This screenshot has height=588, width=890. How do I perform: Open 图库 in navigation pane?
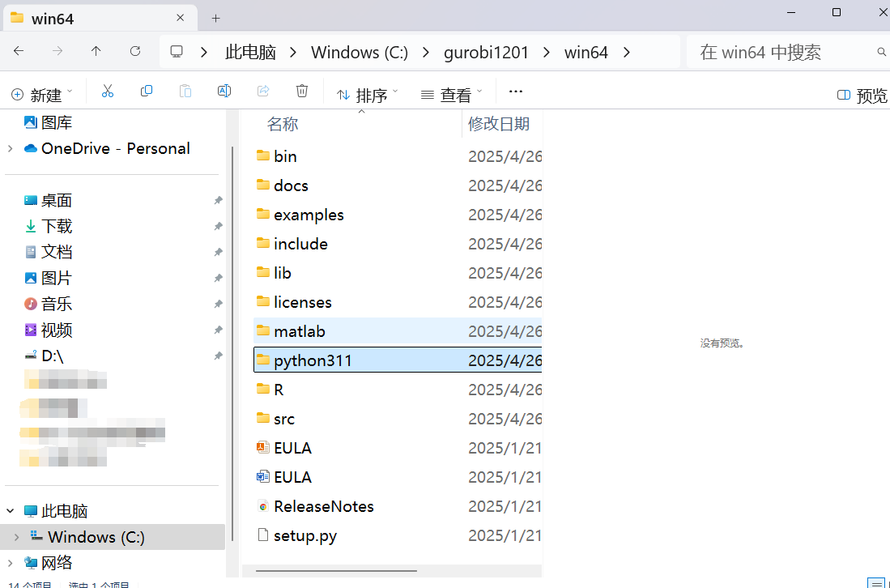tap(48, 122)
